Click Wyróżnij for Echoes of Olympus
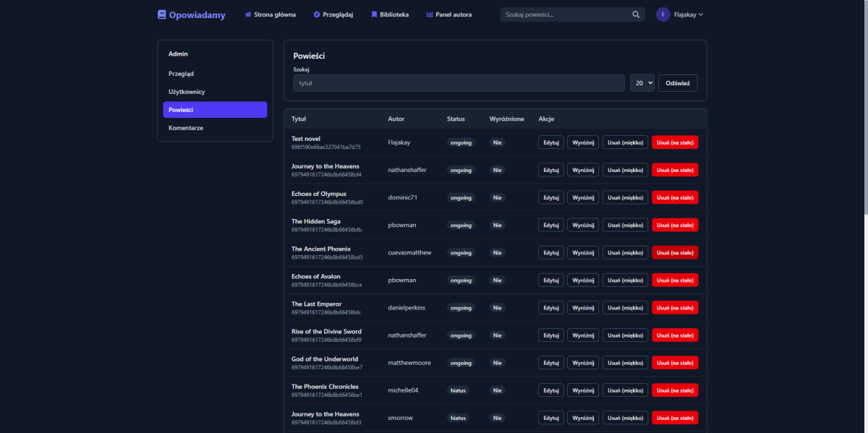The height and width of the screenshot is (433, 868). coord(582,197)
